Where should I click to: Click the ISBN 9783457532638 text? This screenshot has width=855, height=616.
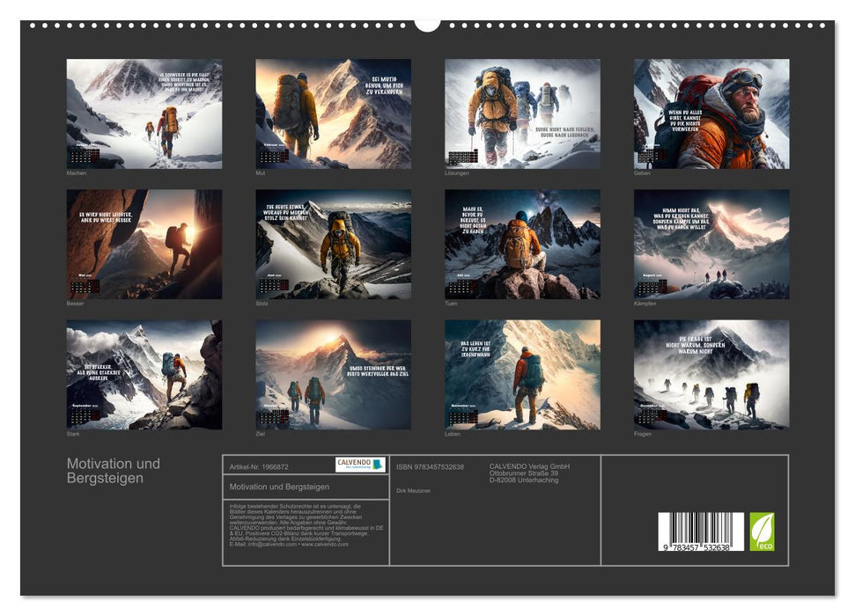[x=430, y=466]
